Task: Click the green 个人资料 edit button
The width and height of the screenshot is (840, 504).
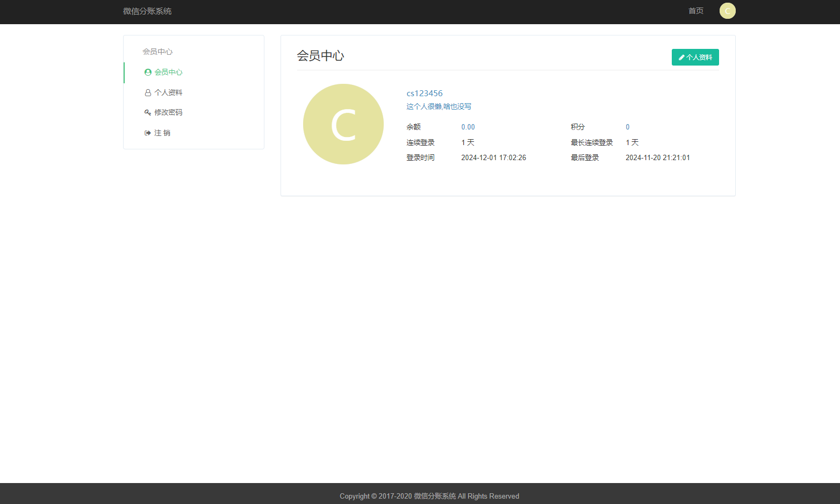Action: pyautogui.click(x=695, y=57)
